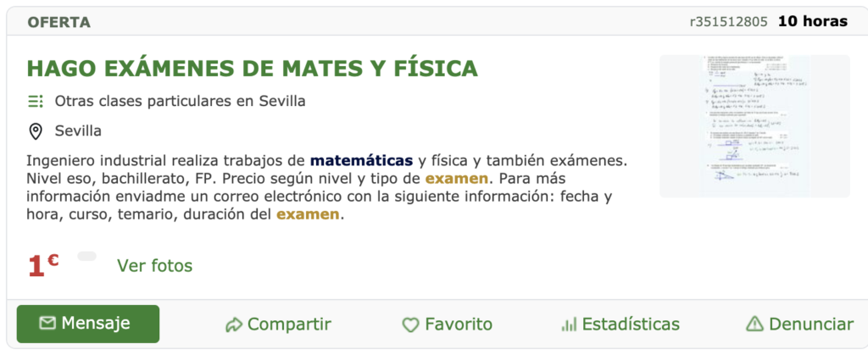The width and height of the screenshot is (868, 355).
Task: Click the 1€ price label
Action: click(x=43, y=266)
